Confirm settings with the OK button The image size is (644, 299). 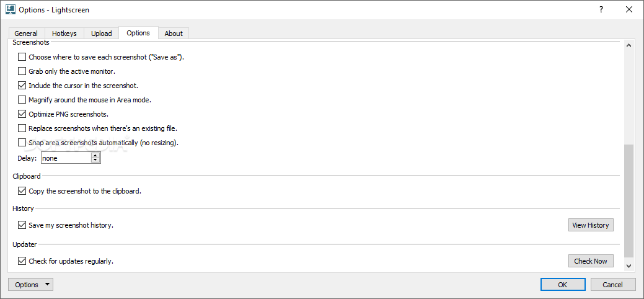pyautogui.click(x=563, y=285)
